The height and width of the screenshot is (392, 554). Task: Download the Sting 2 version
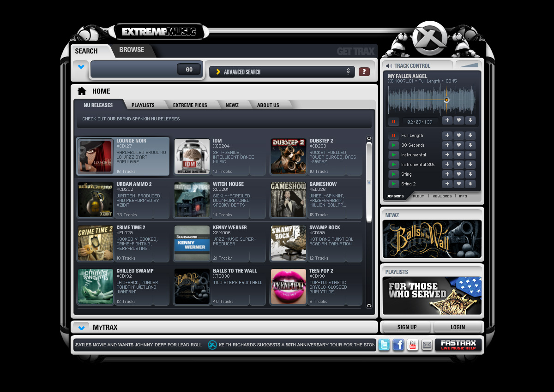point(470,184)
